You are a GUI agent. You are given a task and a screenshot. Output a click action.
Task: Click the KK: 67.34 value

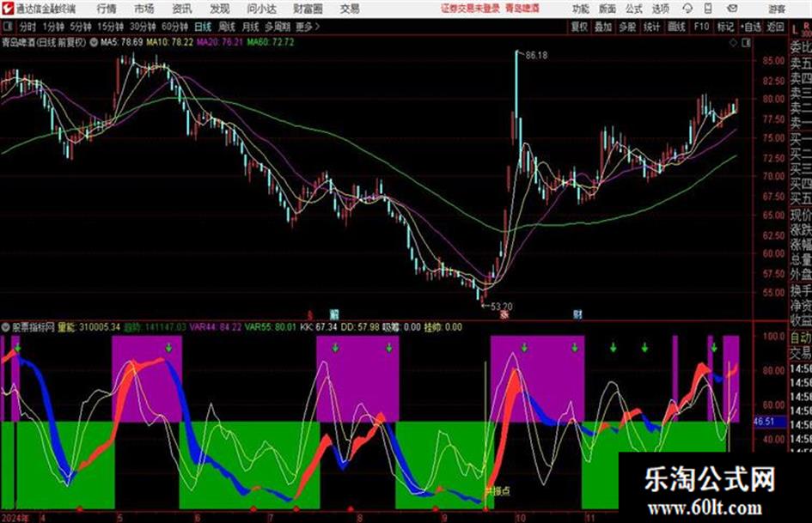(x=319, y=327)
